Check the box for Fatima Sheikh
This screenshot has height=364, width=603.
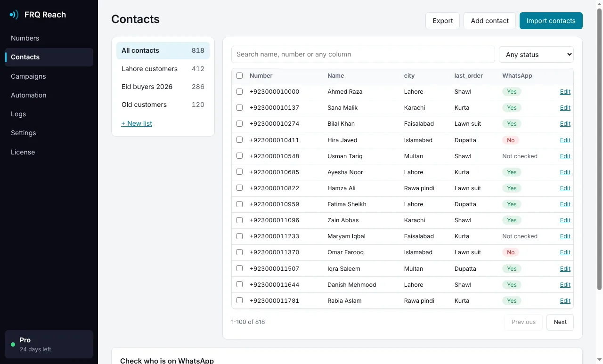coord(239,204)
